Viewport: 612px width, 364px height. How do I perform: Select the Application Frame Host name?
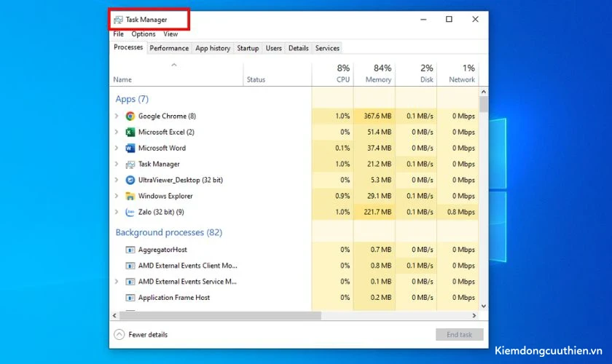pos(173,298)
